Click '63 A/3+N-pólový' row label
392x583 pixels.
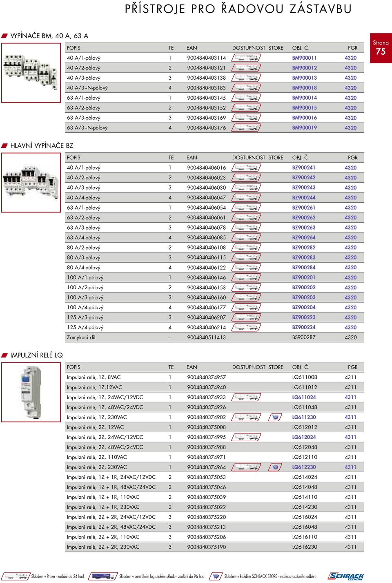87,128
